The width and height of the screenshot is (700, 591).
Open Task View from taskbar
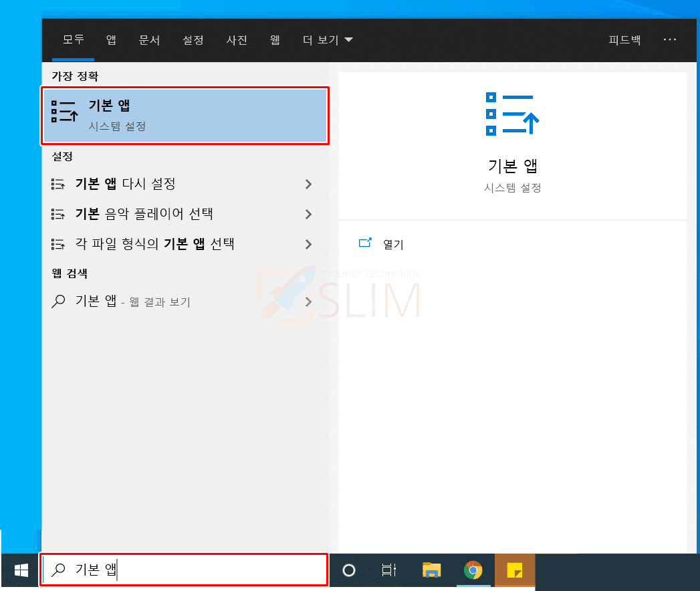389,570
